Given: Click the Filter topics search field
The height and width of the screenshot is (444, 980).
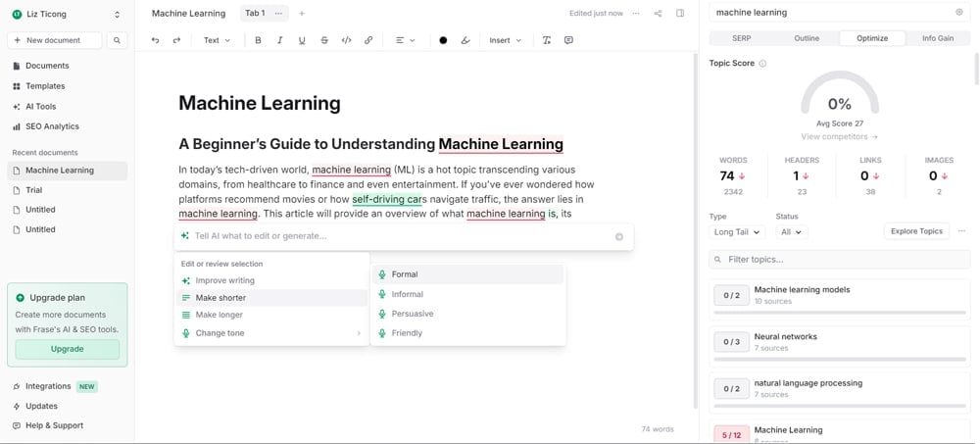Looking at the screenshot, I should click(x=840, y=259).
